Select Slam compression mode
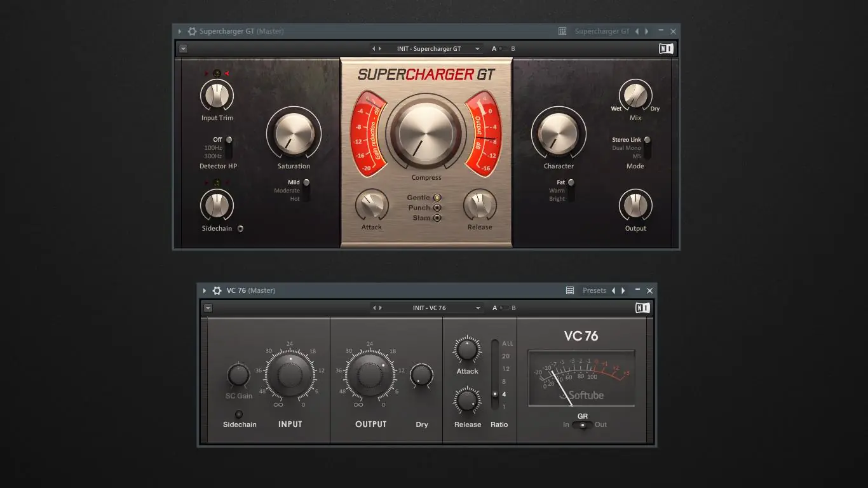868x488 pixels. 437,218
